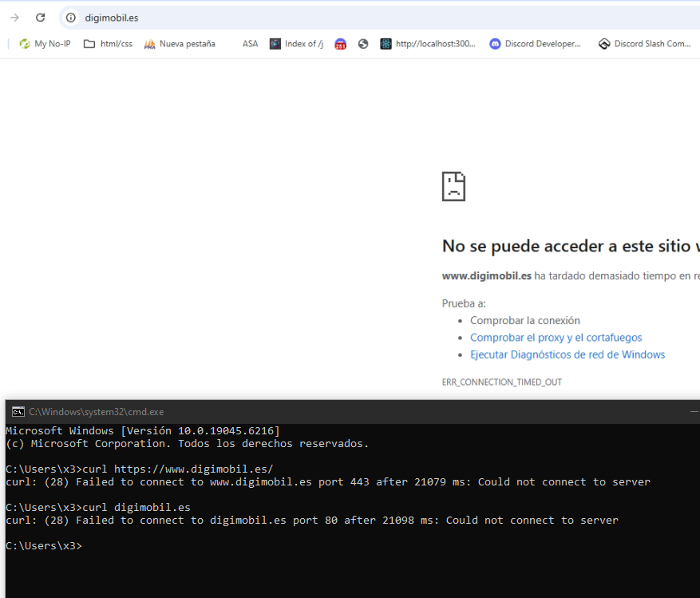View site information icon in address bar
Viewport: 700px width, 598px height.
pos(70,18)
